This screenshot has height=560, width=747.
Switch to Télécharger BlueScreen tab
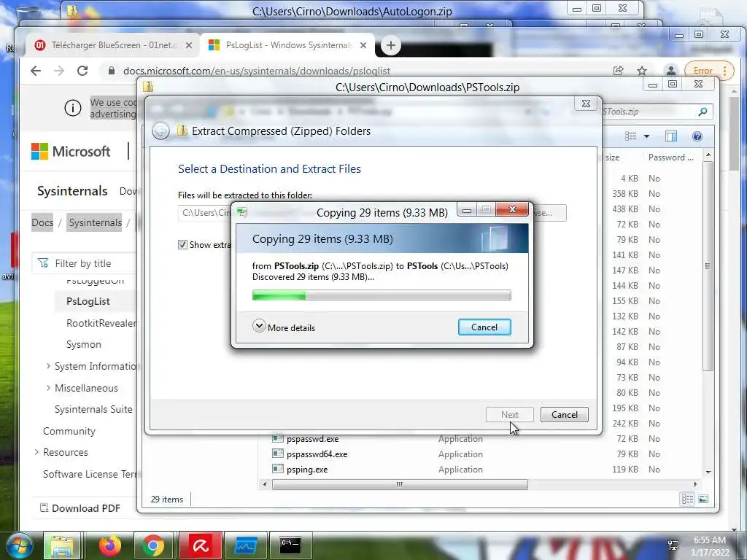coord(113,45)
